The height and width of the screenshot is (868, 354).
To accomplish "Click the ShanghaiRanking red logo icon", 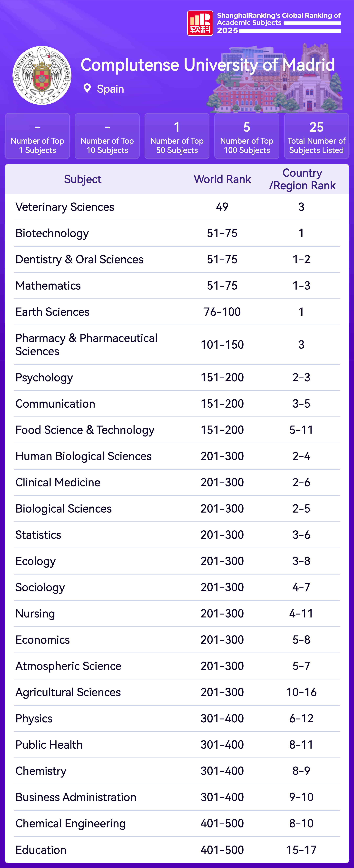I will tap(200, 23).
